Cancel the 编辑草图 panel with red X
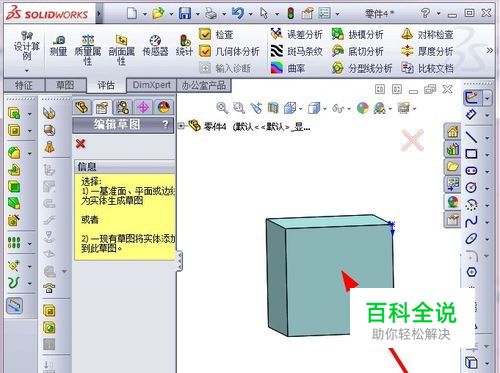This screenshot has height=373, width=500. pos(80,144)
